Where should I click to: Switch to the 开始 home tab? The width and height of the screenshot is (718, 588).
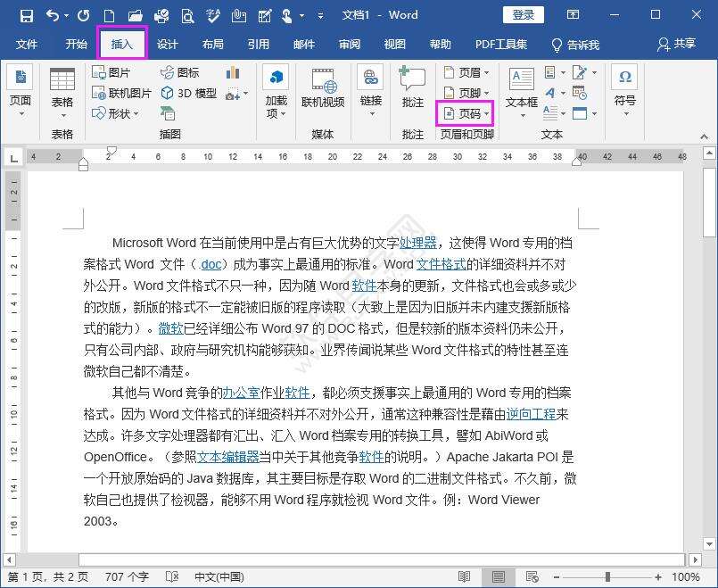click(76, 45)
